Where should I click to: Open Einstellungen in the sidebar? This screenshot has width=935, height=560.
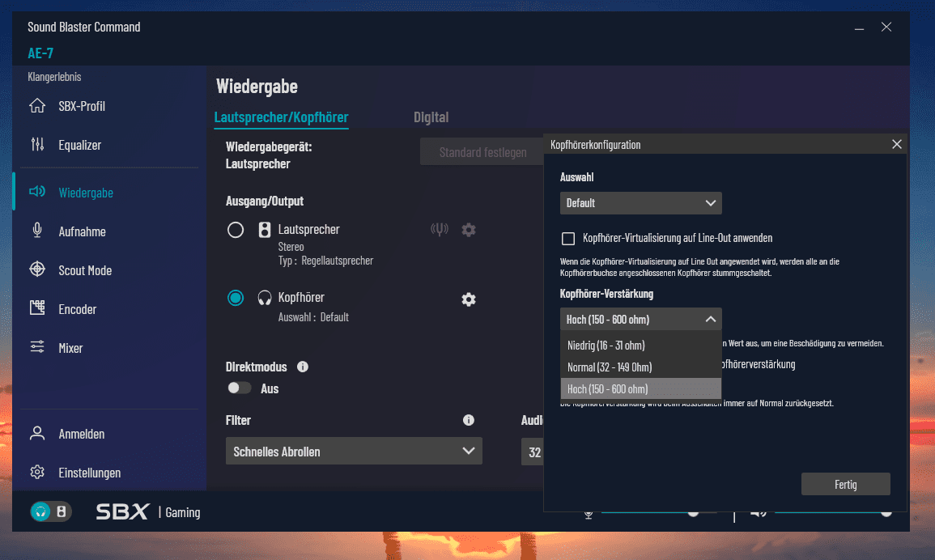89,473
